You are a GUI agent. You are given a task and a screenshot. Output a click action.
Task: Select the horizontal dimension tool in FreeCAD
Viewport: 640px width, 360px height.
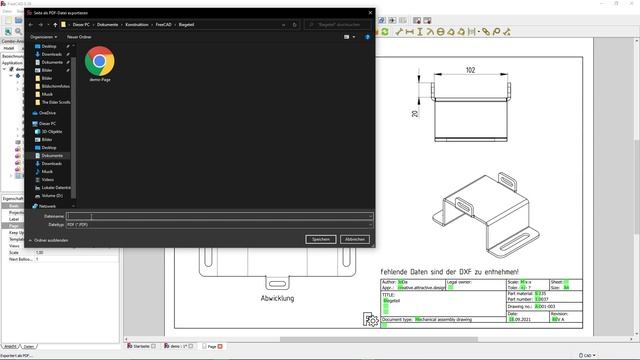[409, 32]
